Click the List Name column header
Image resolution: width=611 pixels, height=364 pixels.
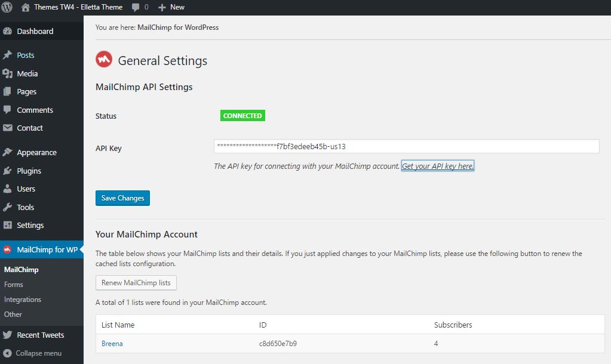(118, 325)
